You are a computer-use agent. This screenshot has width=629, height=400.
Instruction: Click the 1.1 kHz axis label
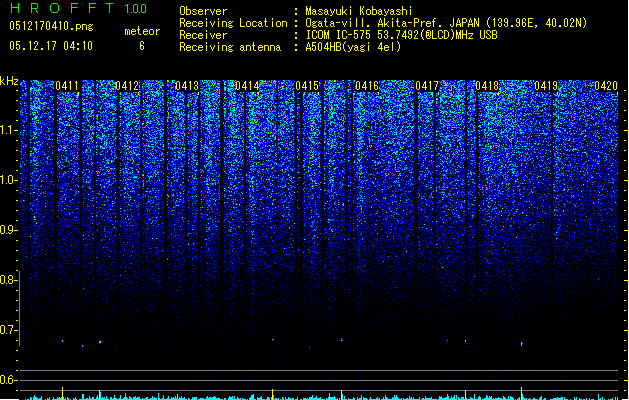(x=8, y=130)
